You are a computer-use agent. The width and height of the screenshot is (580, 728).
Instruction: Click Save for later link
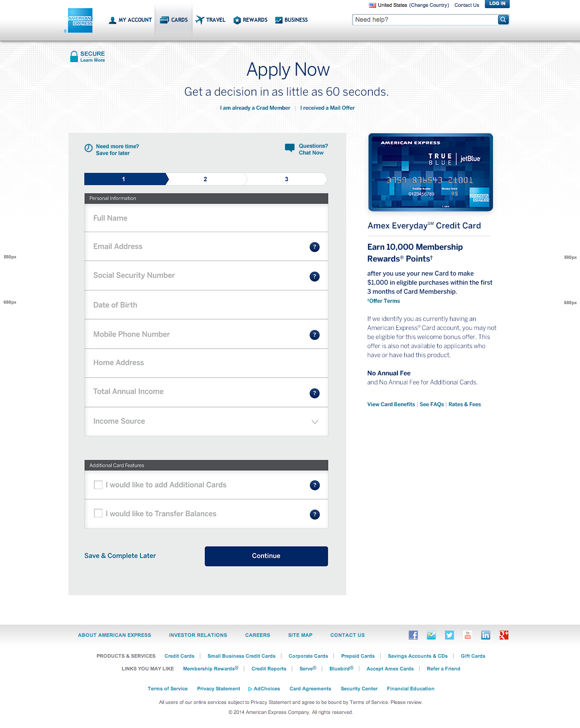click(x=113, y=153)
